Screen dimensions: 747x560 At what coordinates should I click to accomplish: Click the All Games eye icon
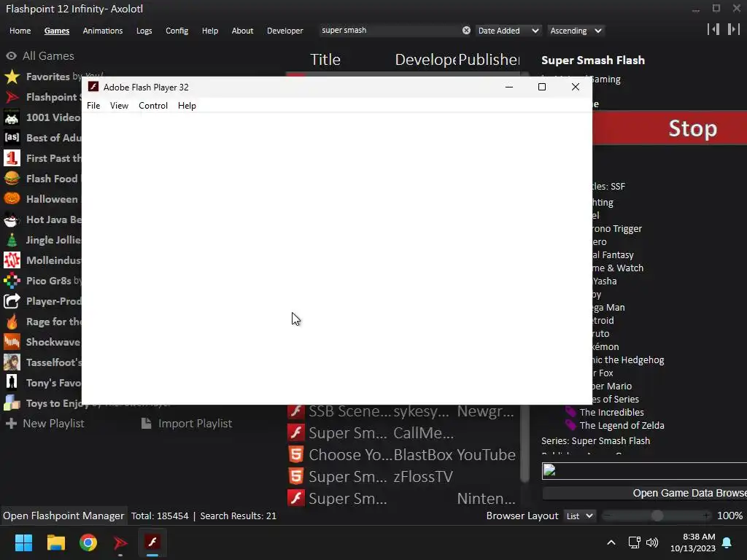coord(12,55)
